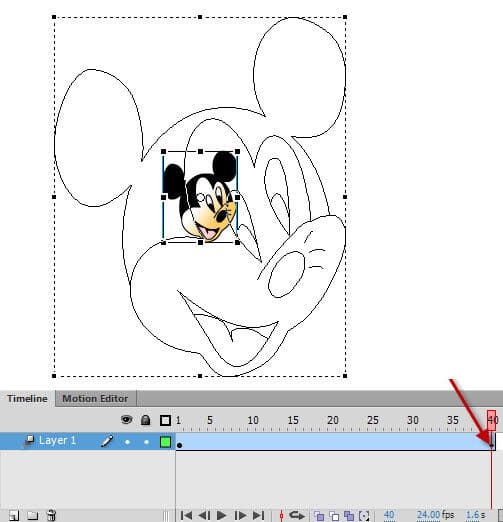Click Layer 1 green outline color swatch
Viewport: 503px width, 522px height.
(166, 442)
